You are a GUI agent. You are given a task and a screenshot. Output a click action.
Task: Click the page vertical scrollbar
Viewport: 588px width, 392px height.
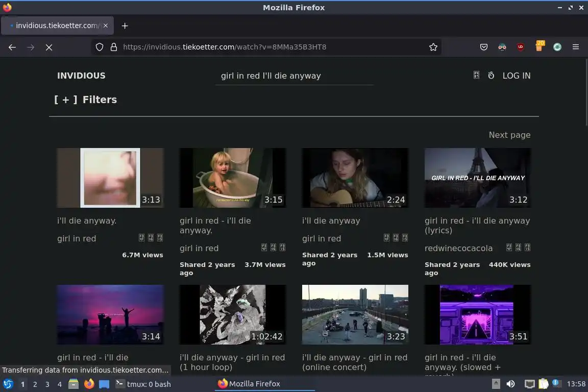coord(586,92)
